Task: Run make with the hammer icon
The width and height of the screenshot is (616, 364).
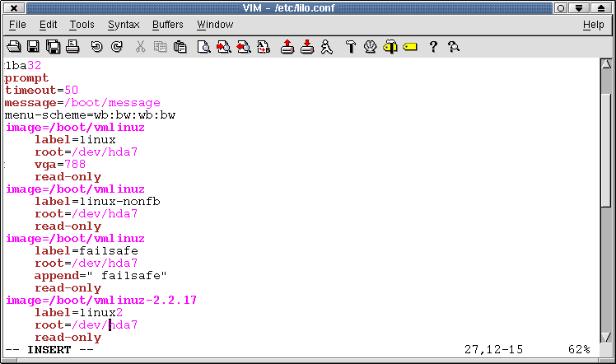Action: [350, 46]
